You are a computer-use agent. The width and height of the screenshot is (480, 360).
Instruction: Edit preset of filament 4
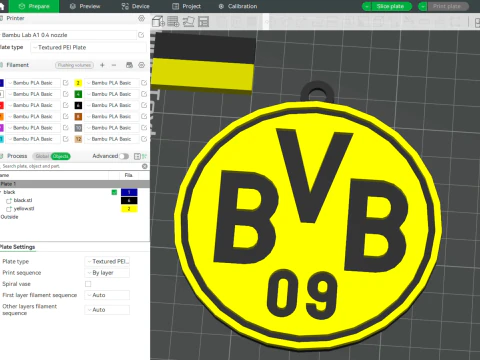click(x=144, y=94)
